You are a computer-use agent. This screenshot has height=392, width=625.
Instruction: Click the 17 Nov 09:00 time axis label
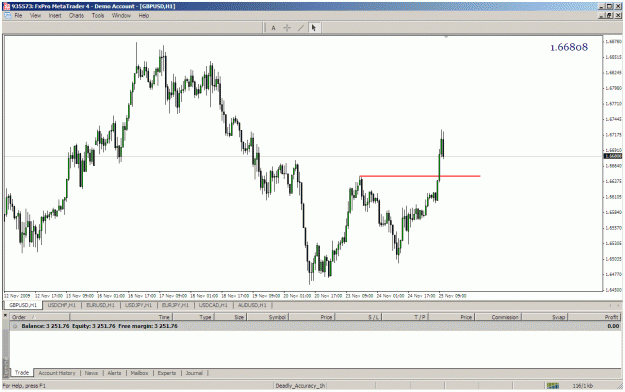pyautogui.click(x=173, y=296)
